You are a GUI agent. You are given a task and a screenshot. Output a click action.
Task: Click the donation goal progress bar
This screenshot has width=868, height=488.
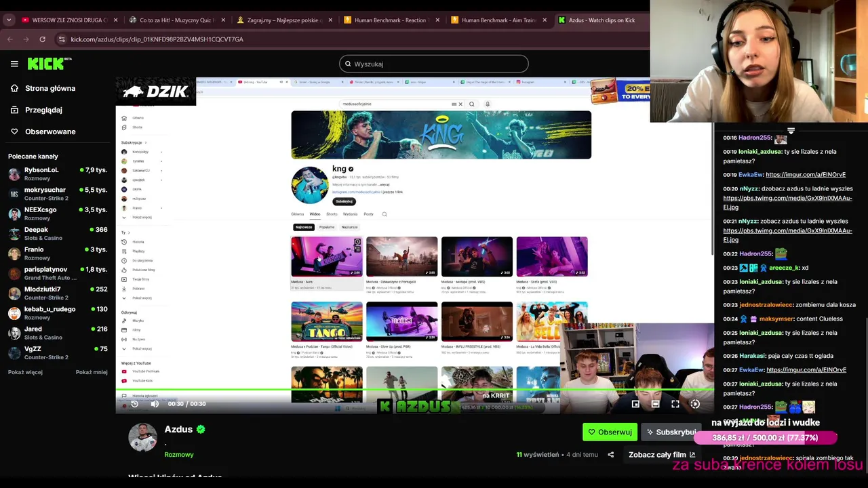pyautogui.click(x=765, y=438)
